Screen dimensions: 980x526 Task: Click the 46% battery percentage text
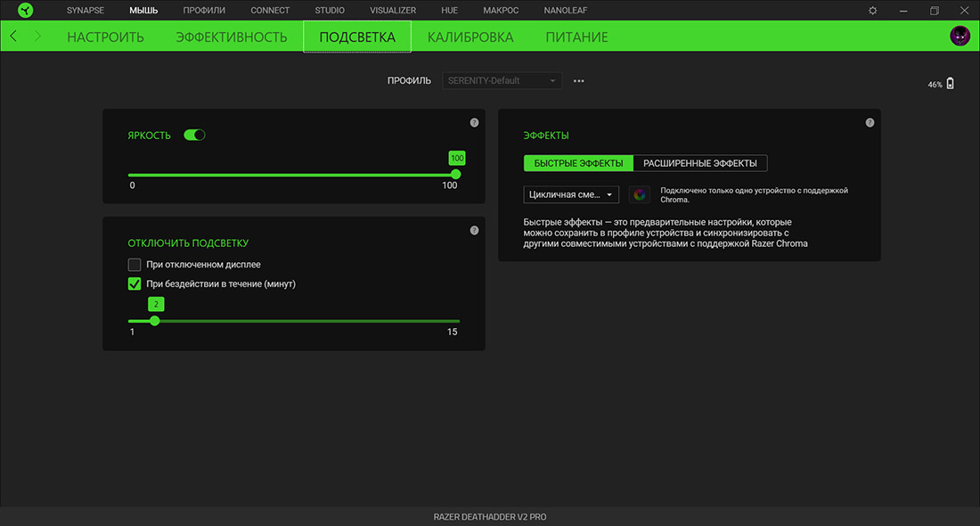pyautogui.click(x=935, y=85)
